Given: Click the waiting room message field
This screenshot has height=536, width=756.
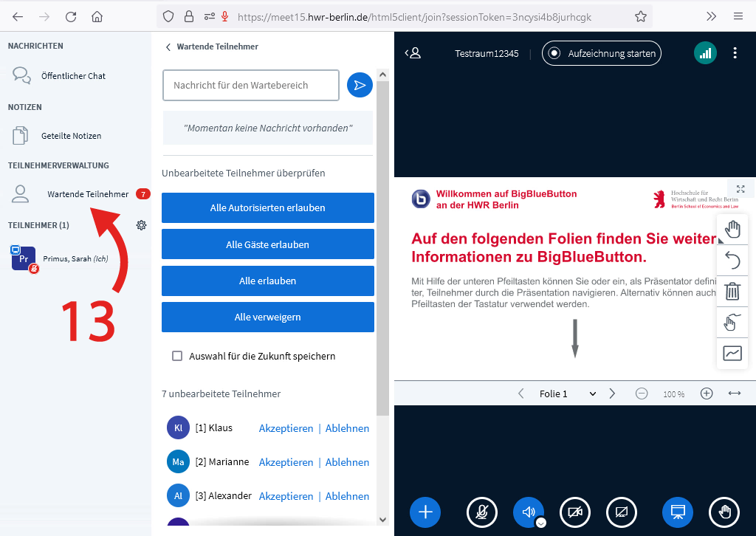Looking at the screenshot, I should coord(251,86).
